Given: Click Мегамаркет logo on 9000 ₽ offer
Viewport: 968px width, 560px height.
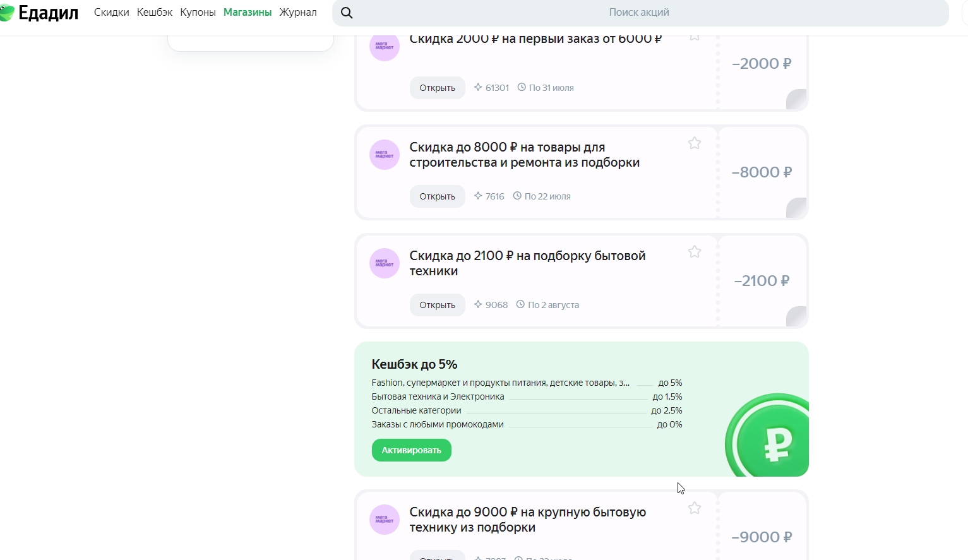Looking at the screenshot, I should 385,520.
